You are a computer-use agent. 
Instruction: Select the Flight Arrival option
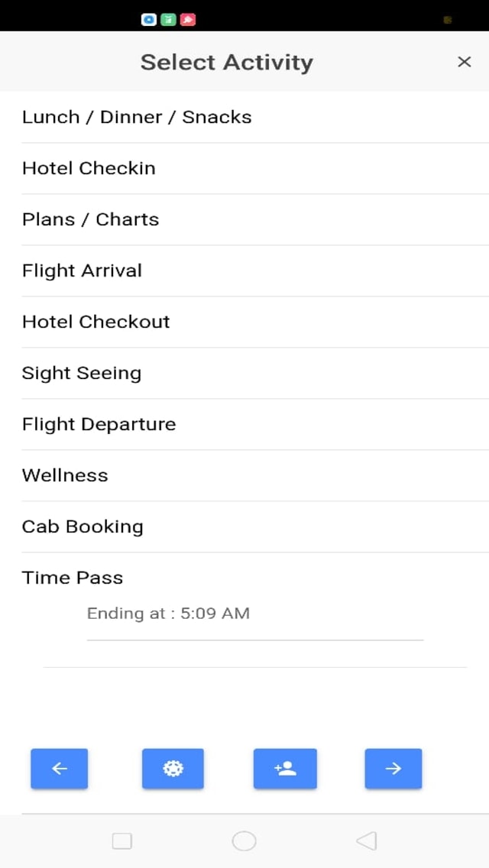(x=82, y=270)
